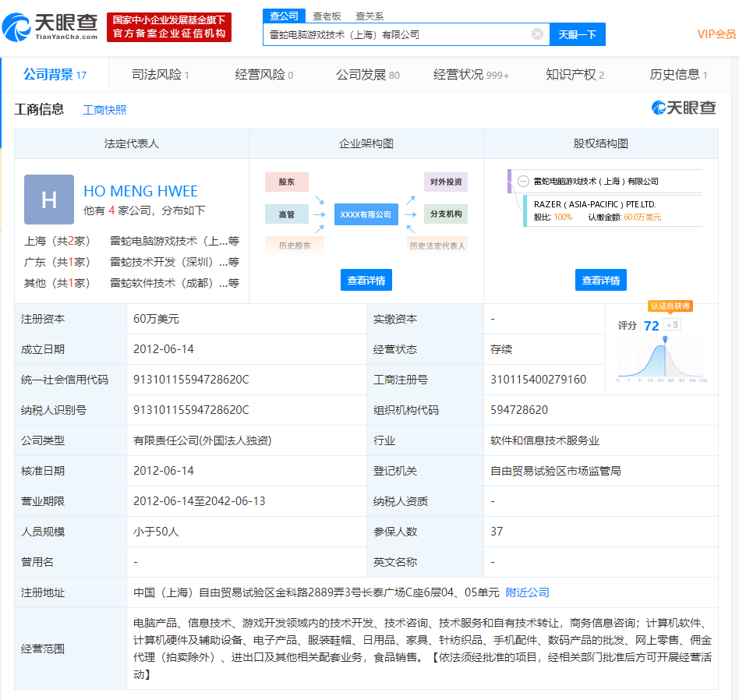
Task: Open the HO MENG HWEE profile link
Action: click(x=140, y=191)
